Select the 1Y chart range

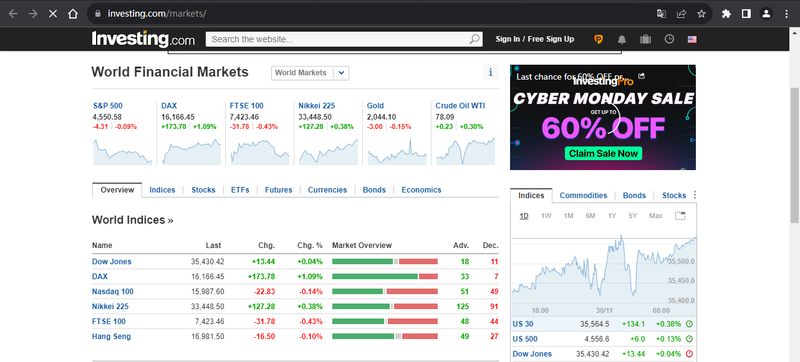click(x=612, y=216)
